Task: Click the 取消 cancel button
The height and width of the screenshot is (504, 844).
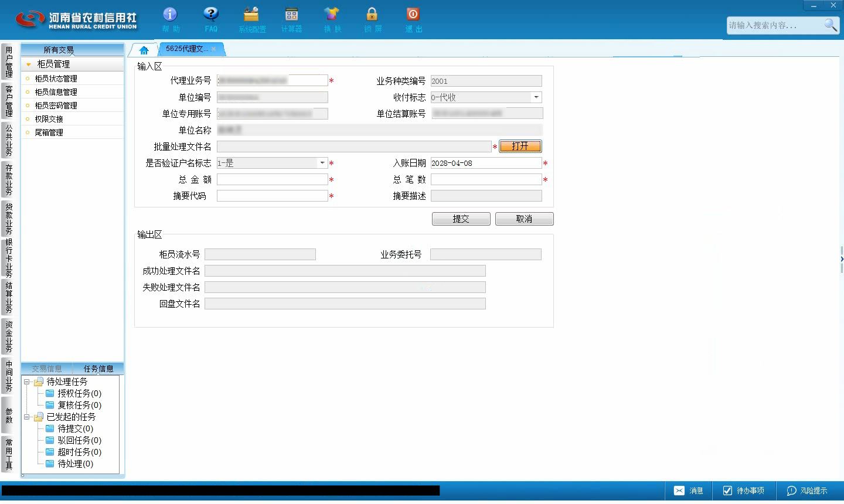Action: coord(525,219)
